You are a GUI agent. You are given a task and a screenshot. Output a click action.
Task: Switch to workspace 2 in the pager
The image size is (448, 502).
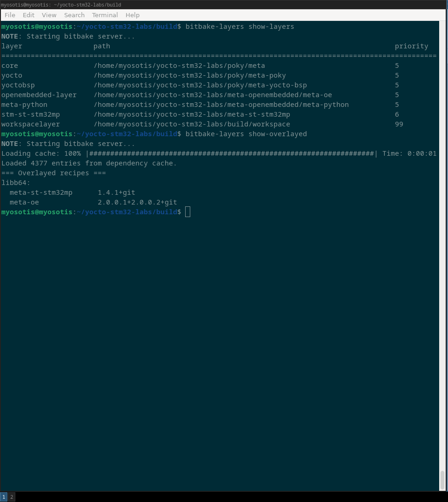[12, 497]
